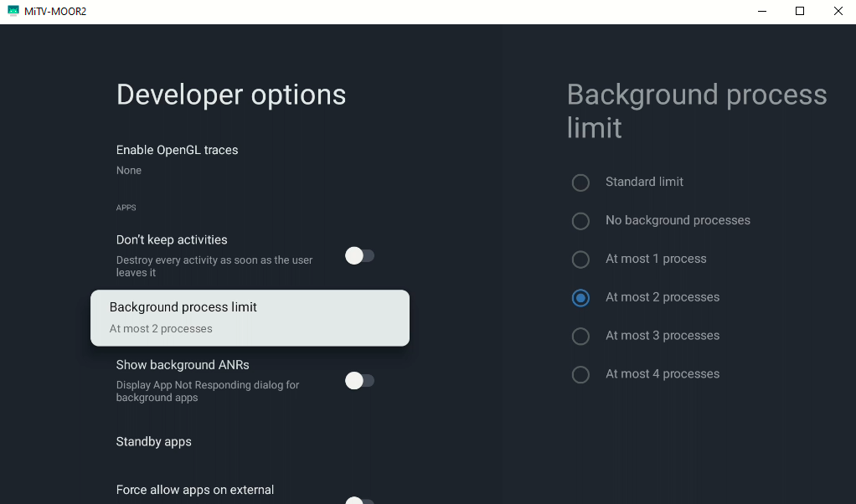Viewport: 856px width, 504px height.
Task: Click the Background process limit panel title
Action: coord(697,111)
